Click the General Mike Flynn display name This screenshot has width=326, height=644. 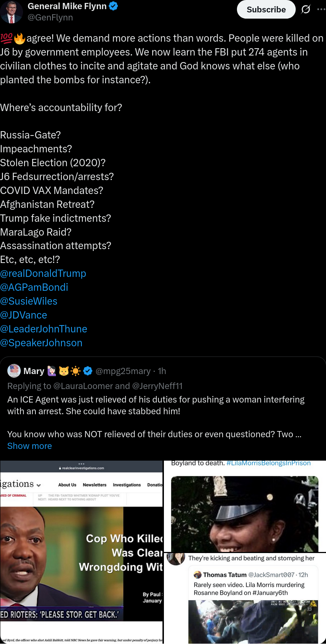tap(67, 6)
